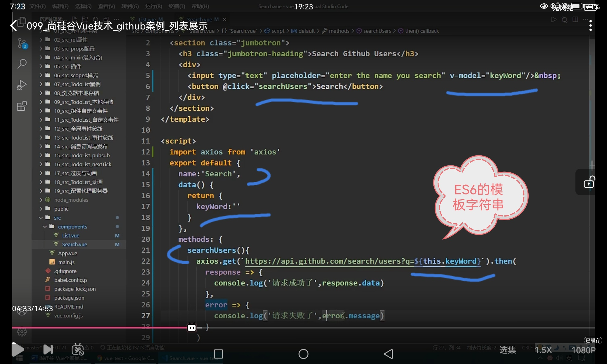This screenshot has height=364, width=607.
Task: Open the Extensions view icon
Action: (22, 106)
